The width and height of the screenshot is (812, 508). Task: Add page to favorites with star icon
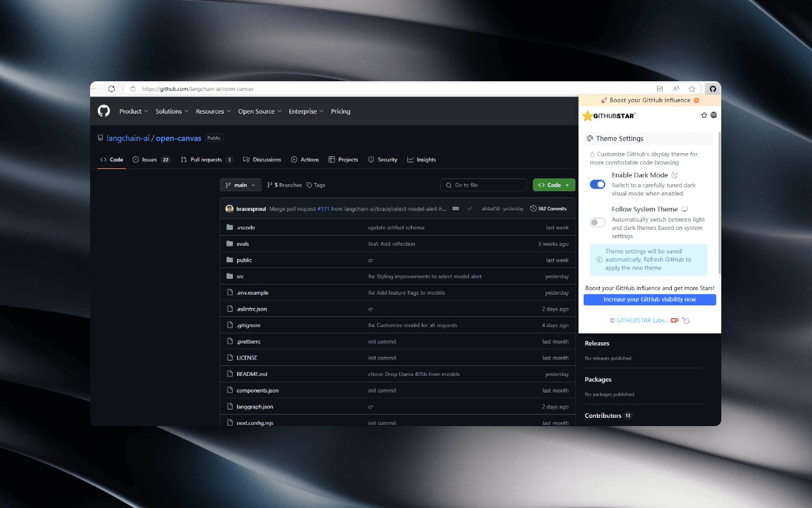[692, 89]
